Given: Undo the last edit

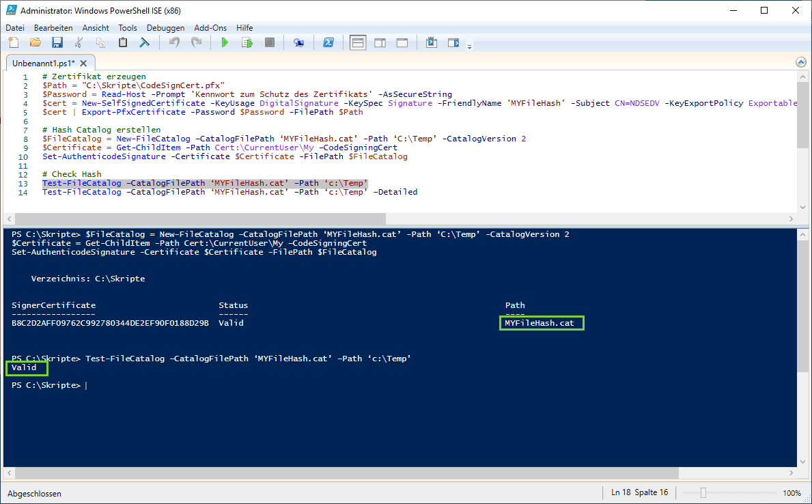Looking at the screenshot, I should 173,42.
